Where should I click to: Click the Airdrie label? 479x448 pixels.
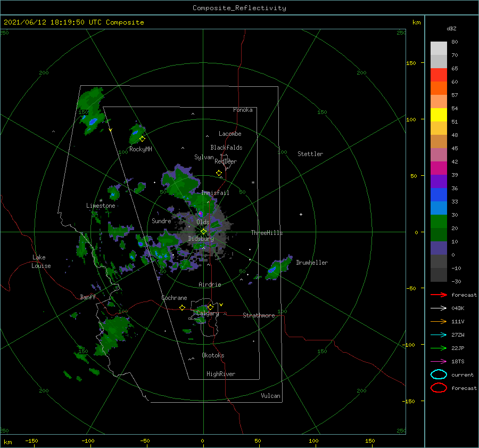(x=210, y=284)
